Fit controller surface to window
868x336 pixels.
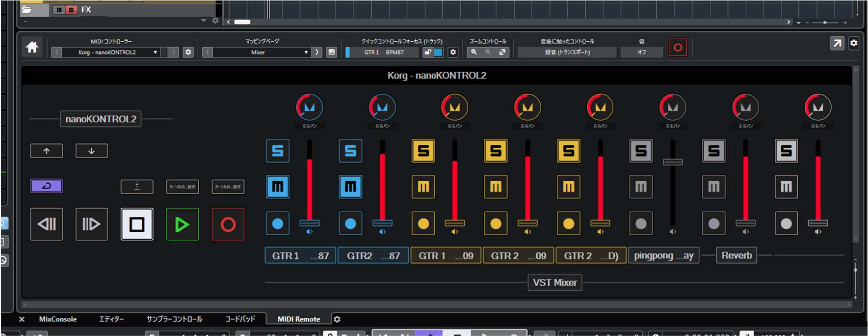tap(502, 52)
